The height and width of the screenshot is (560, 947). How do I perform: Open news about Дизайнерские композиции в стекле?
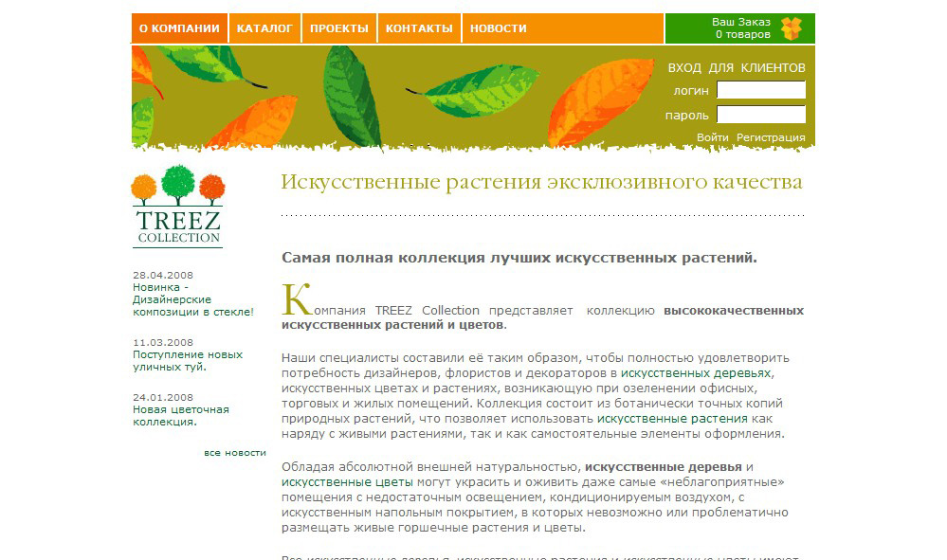point(193,300)
